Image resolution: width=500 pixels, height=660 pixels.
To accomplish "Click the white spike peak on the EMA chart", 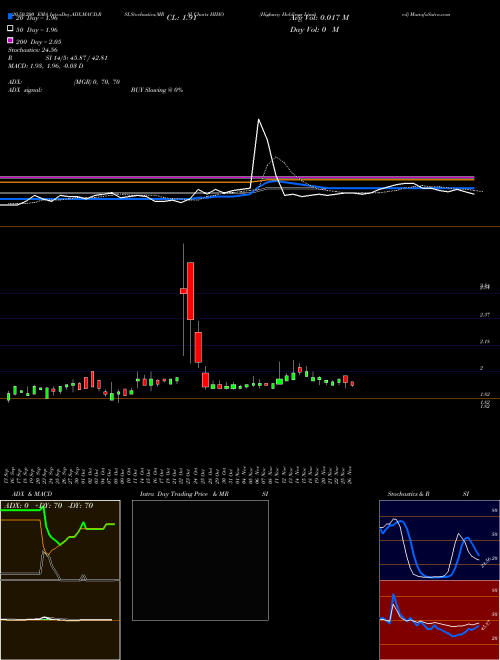I will 258,120.
